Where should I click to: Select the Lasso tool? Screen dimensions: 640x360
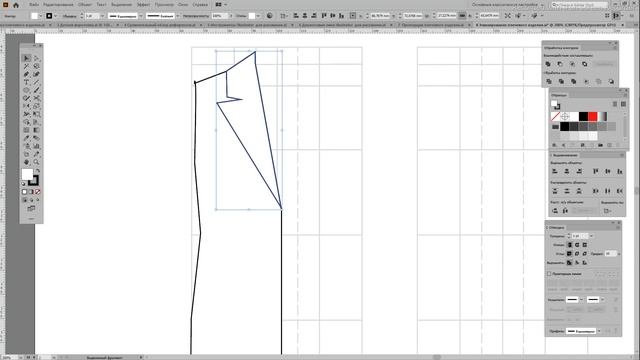pos(36,66)
